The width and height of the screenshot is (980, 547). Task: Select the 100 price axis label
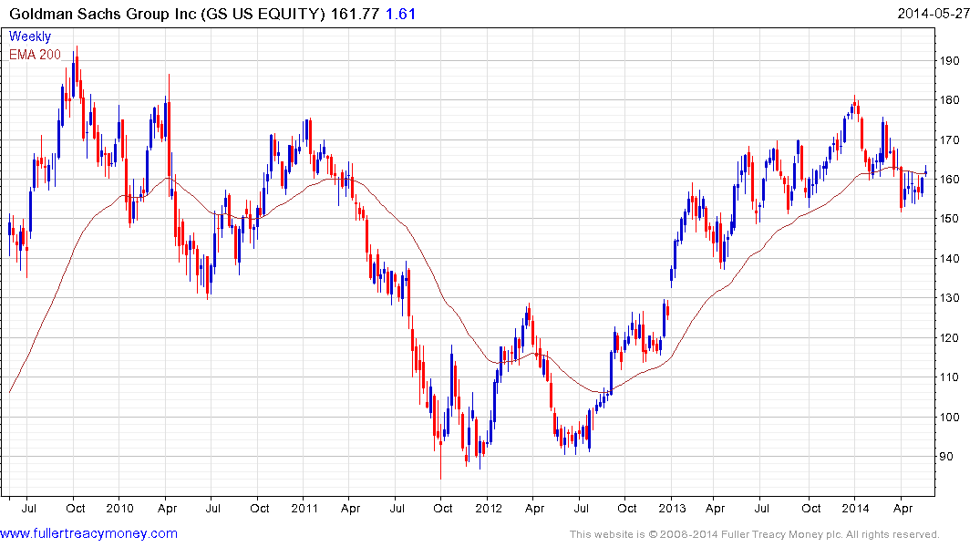(949, 417)
